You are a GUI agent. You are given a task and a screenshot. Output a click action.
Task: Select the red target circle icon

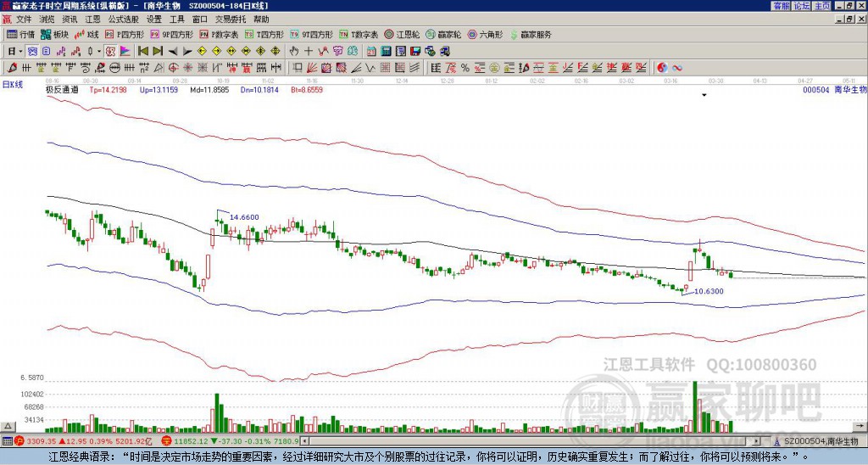pos(172,68)
